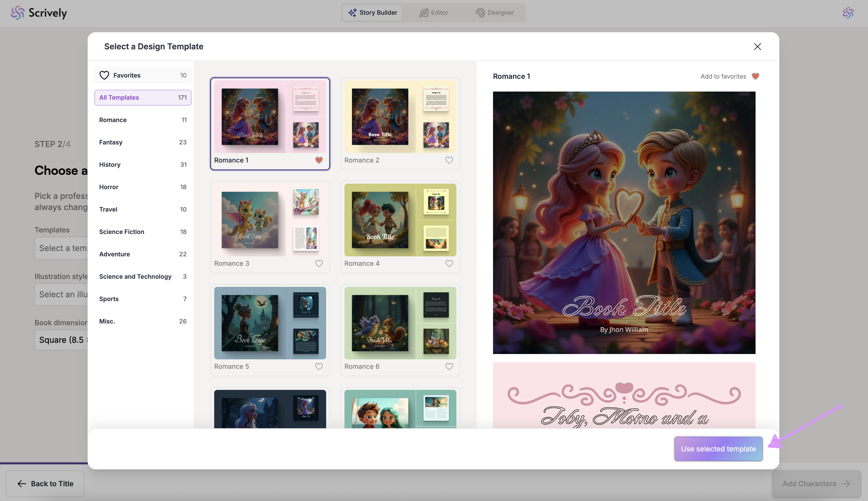Choose the Romance 3 unicorn template
The height and width of the screenshot is (501, 868).
(x=270, y=219)
